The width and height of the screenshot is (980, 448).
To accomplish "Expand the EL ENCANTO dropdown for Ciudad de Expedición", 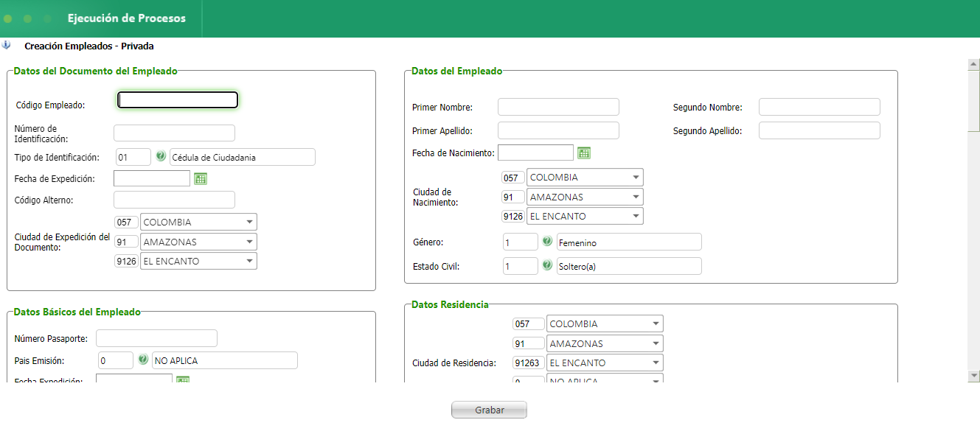I will [x=250, y=261].
